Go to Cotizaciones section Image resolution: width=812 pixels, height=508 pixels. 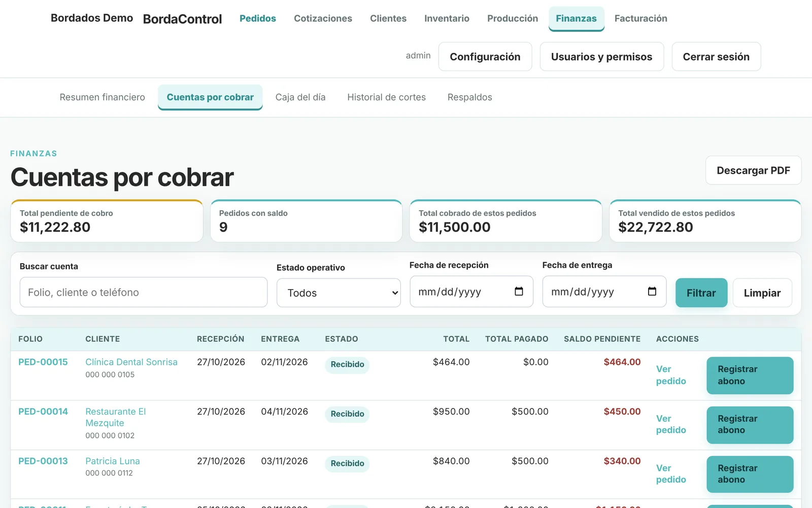coord(323,18)
